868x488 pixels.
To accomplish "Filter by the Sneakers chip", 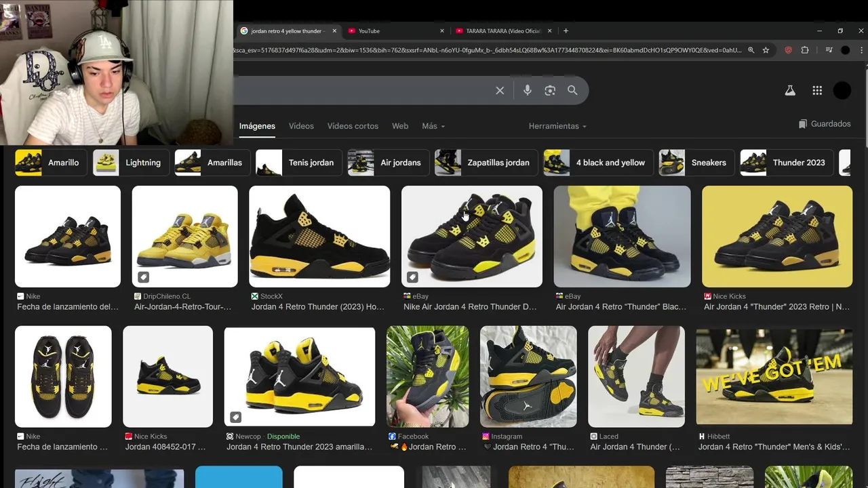I will tap(696, 163).
